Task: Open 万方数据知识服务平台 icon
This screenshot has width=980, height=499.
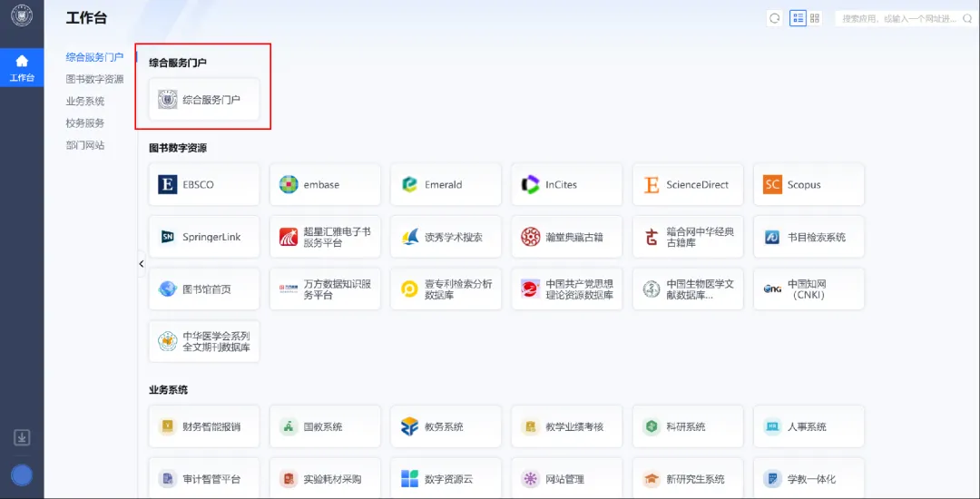Action: point(289,289)
